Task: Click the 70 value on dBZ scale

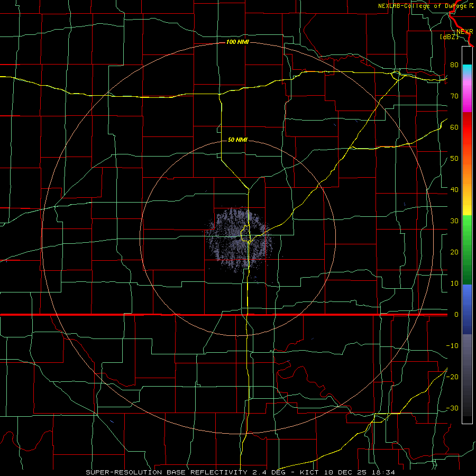Action: (454, 96)
